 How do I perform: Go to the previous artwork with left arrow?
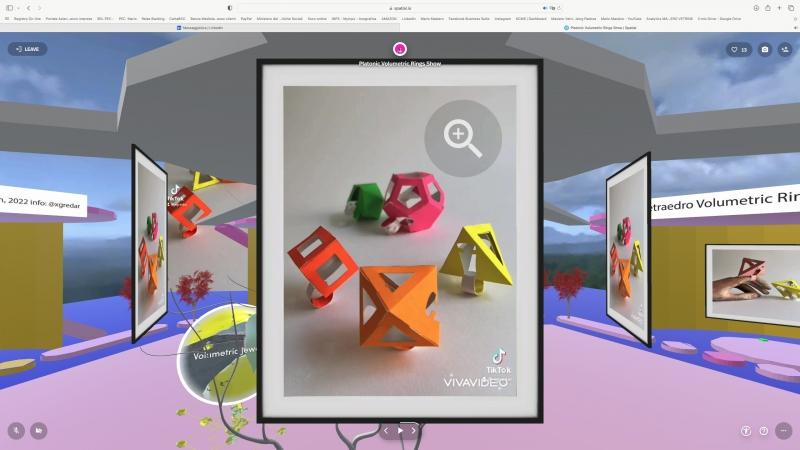click(387, 430)
